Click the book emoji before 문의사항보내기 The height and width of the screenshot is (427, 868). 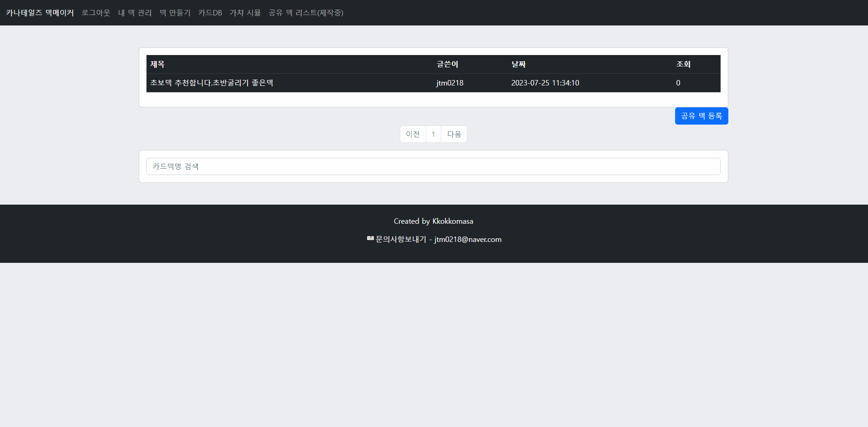(x=371, y=239)
